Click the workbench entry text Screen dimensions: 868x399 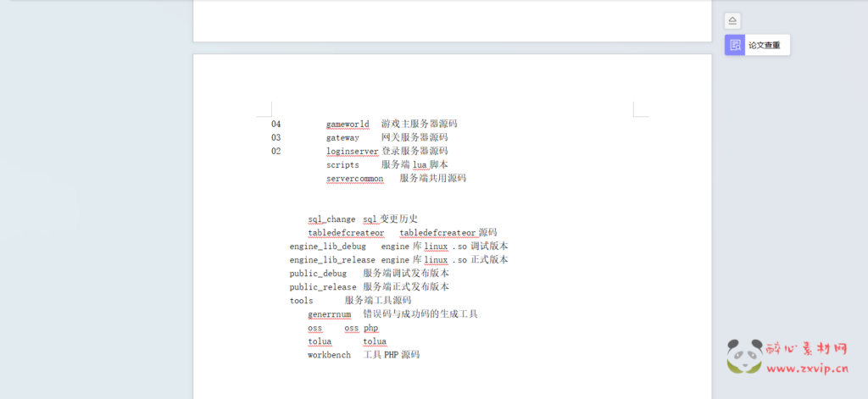tap(329, 354)
